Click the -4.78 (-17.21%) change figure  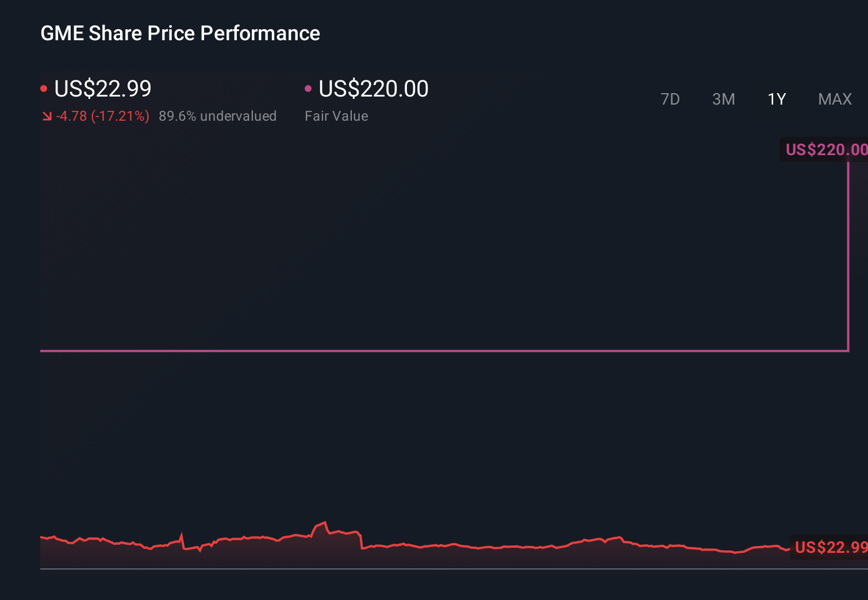(103, 116)
